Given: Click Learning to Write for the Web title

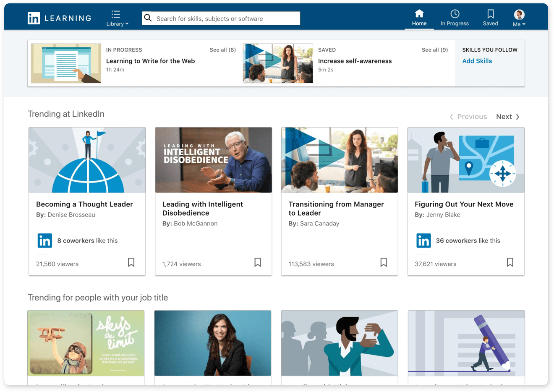Looking at the screenshot, I should coord(150,61).
